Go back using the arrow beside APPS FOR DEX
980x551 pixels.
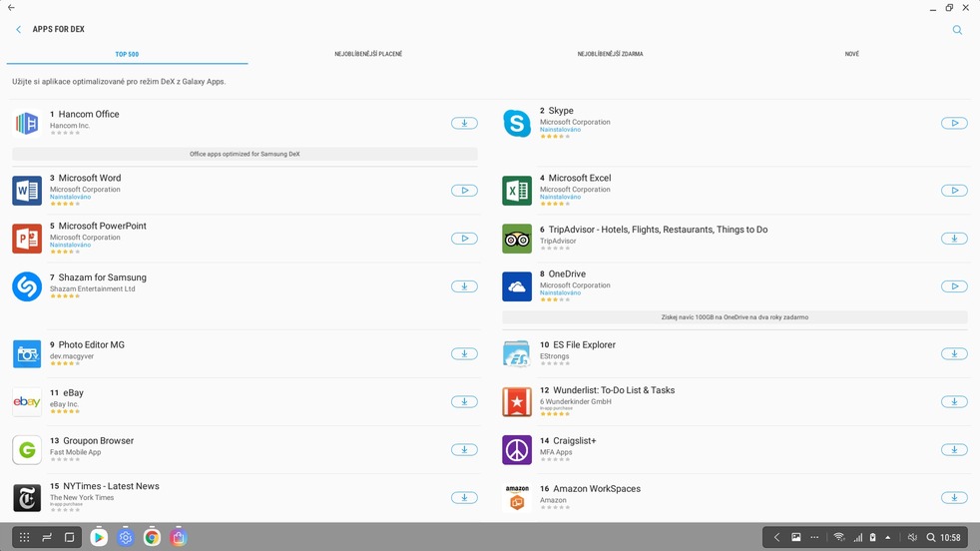(x=18, y=30)
